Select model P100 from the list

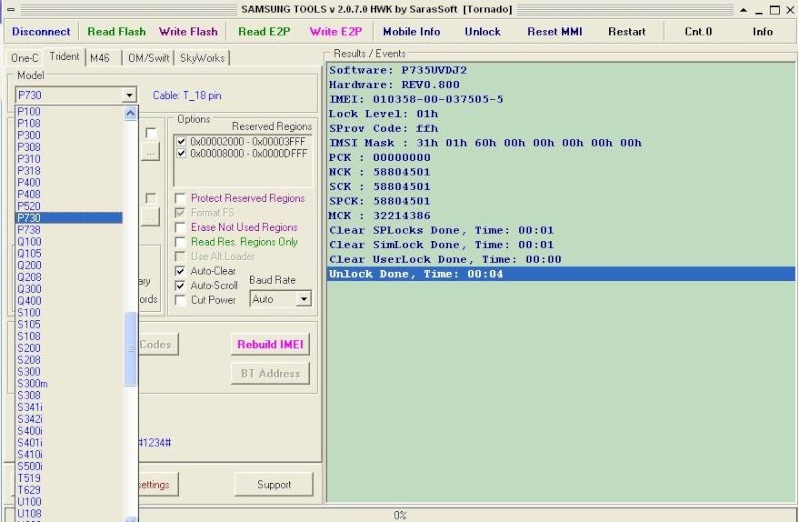[69, 111]
